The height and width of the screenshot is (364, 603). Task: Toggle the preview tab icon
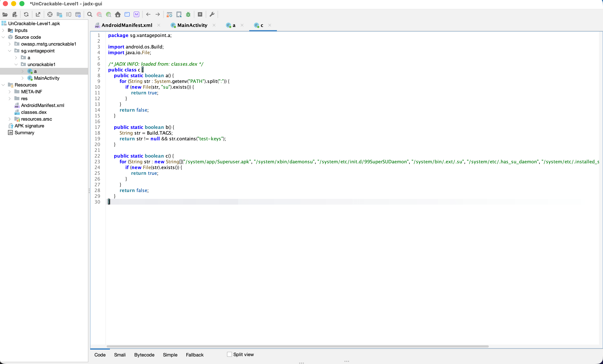coord(69,14)
